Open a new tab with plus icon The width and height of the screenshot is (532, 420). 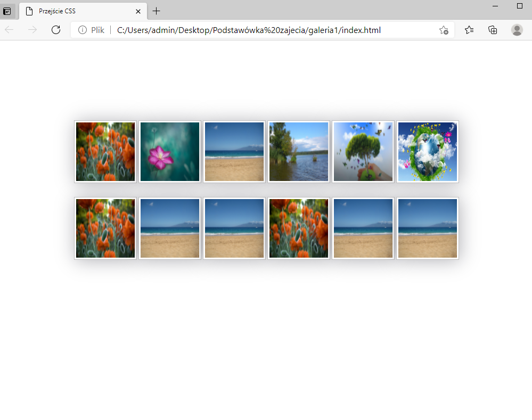(x=156, y=11)
